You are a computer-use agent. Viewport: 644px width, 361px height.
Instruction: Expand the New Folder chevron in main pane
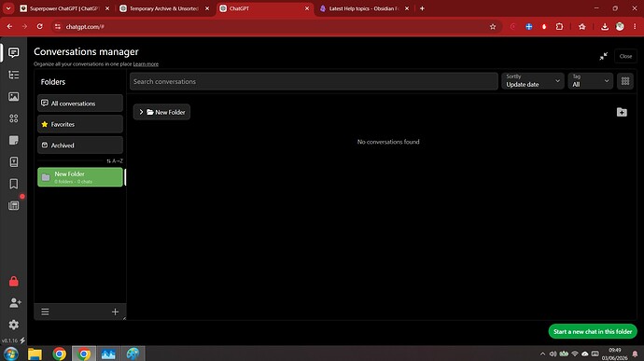pyautogui.click(x=141, y=112)
